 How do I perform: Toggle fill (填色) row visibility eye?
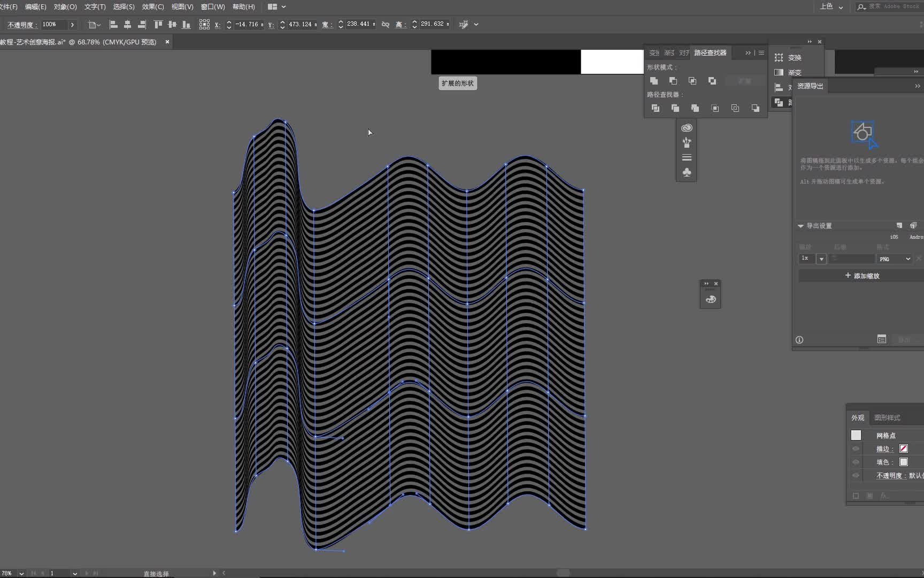click(x=856, y=462)
